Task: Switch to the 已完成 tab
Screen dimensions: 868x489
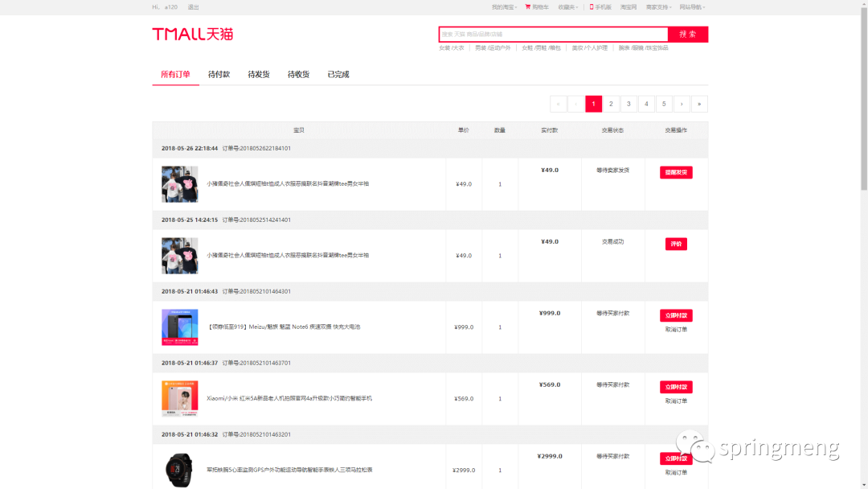Action: (338, 74)
